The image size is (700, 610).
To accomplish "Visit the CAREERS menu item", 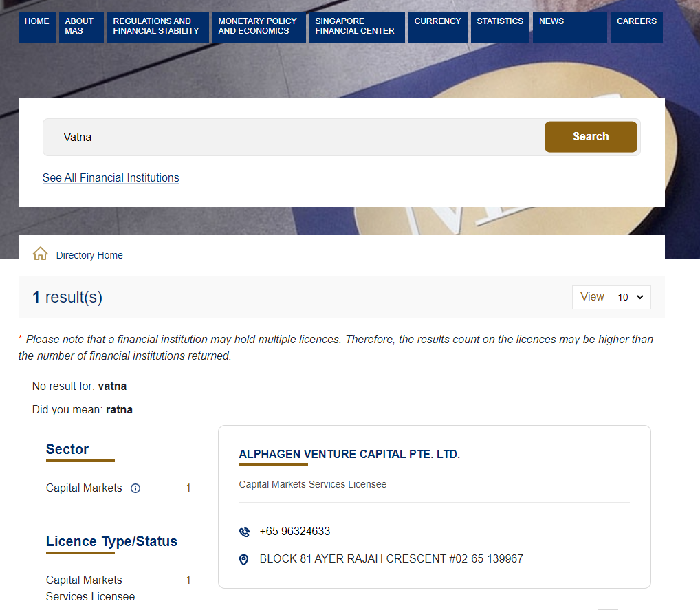I will tap(636, 27).
